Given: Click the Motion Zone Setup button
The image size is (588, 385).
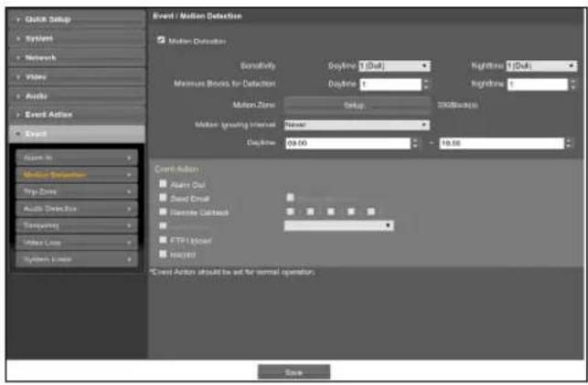Looking at the screenshot, I should 357,105.
